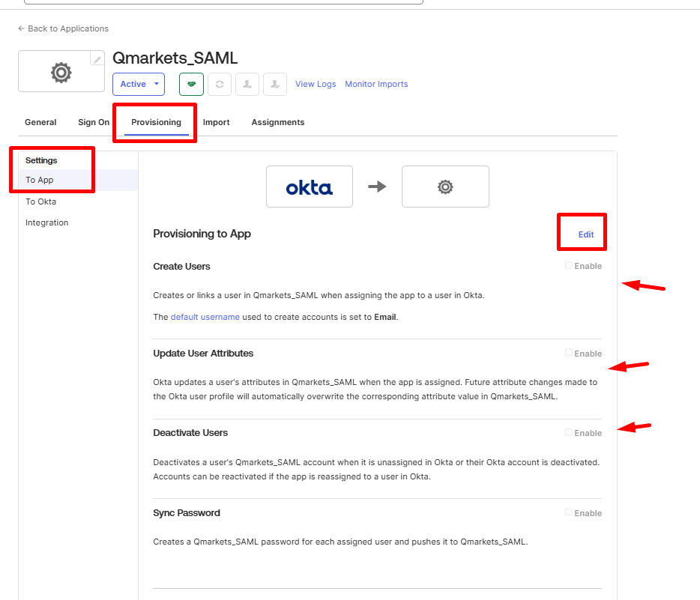Open the Import tab
The height and width of the screenshot is (600, 700).
pyautogui.click(x=216, y=122)
